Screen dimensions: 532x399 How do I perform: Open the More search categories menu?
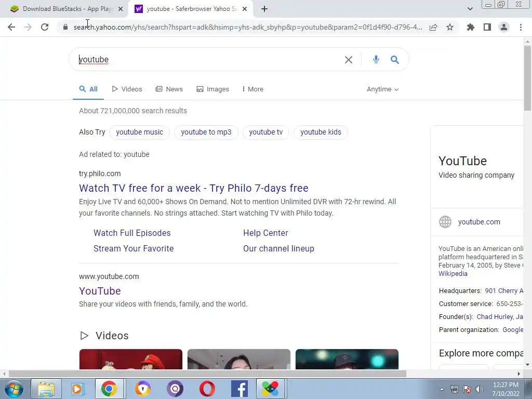[253, 89]
